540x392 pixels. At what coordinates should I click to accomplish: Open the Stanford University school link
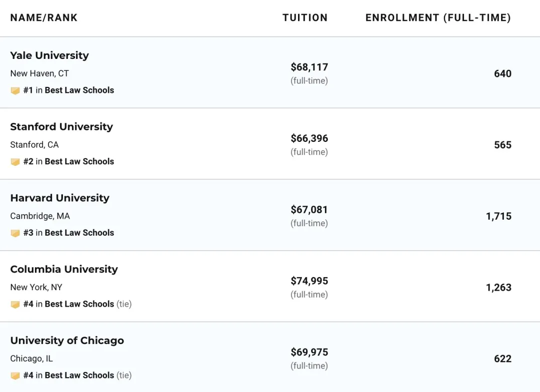pyautogui.click(x=61, y=127)
